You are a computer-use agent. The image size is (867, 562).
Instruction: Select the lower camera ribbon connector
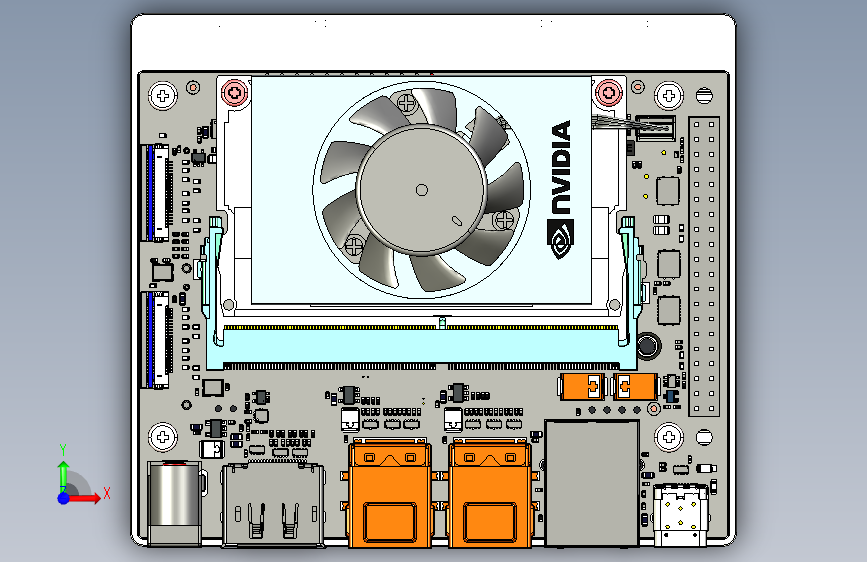pyautogui.click(x=156, y=340)
